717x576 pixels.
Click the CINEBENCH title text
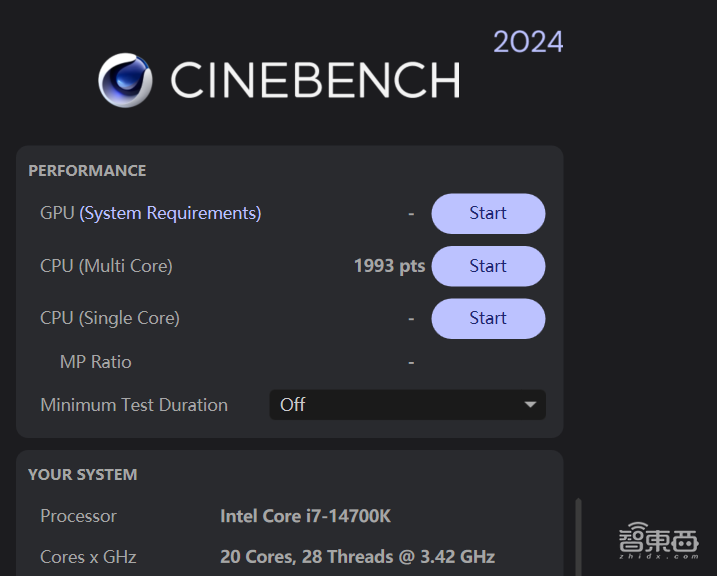pyautogui.click(x=315, y=80)
